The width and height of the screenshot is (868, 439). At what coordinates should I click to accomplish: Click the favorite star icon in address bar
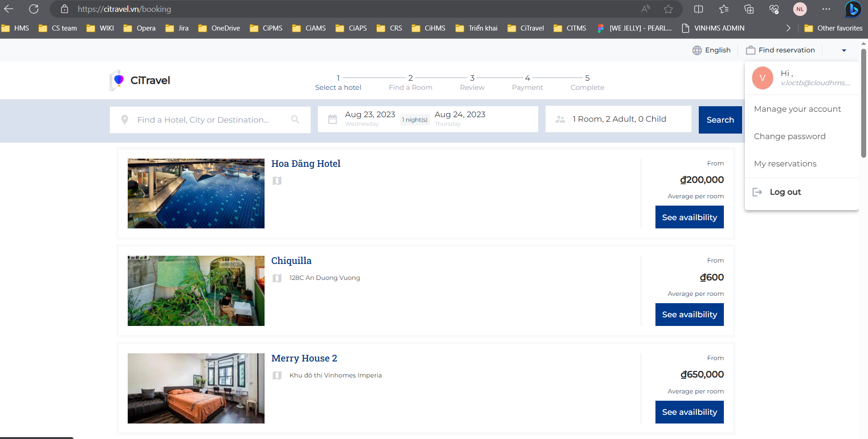pyautogui.click(x=668, y=9)
